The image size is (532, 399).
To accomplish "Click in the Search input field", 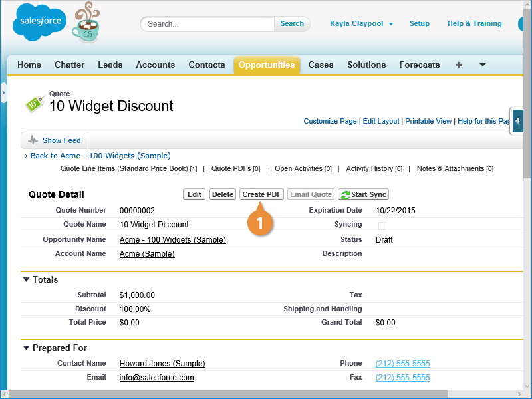I will [207, 24].
